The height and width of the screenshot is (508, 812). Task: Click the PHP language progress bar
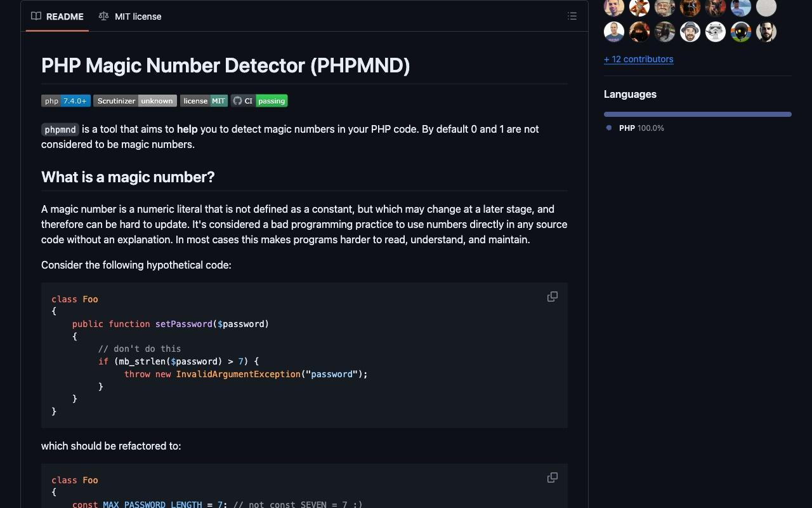(x=698, y=114)
